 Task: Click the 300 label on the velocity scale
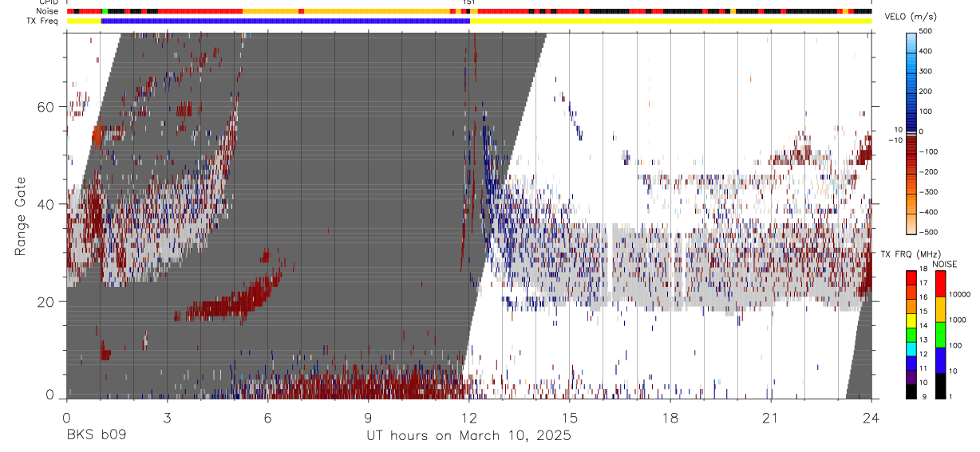tap(926, 72)
